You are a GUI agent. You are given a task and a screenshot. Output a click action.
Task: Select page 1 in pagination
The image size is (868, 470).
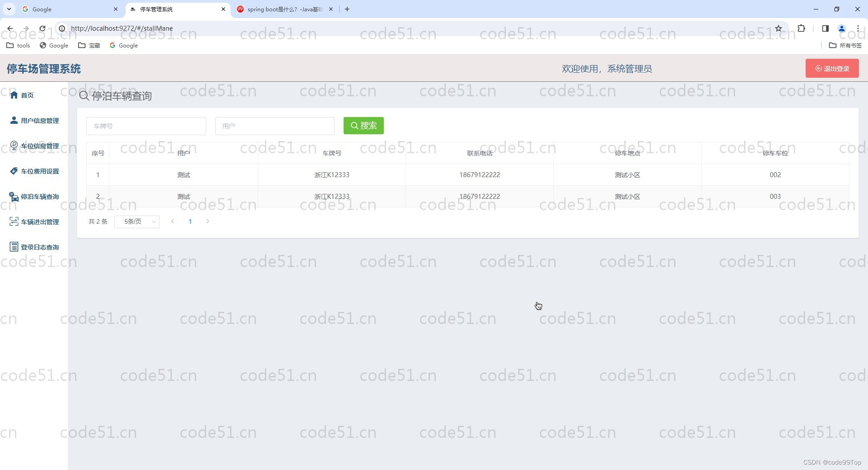(x=190, y=221)
